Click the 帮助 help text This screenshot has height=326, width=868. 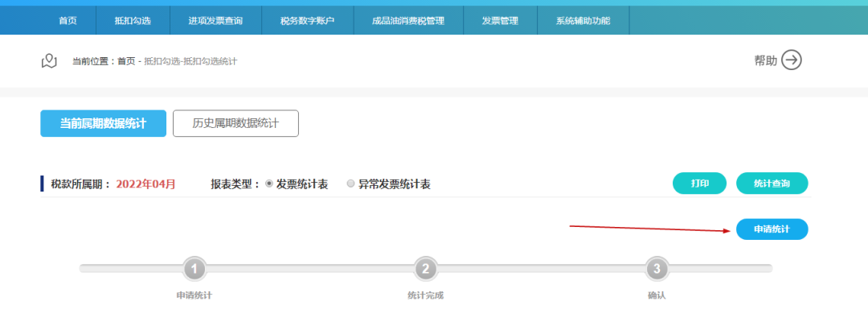pos(766,60)
